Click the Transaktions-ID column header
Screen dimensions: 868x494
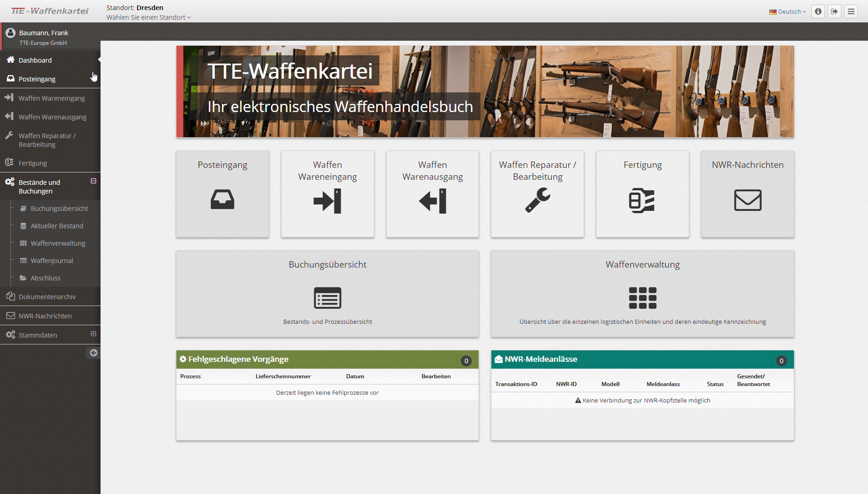click(516, 384)
